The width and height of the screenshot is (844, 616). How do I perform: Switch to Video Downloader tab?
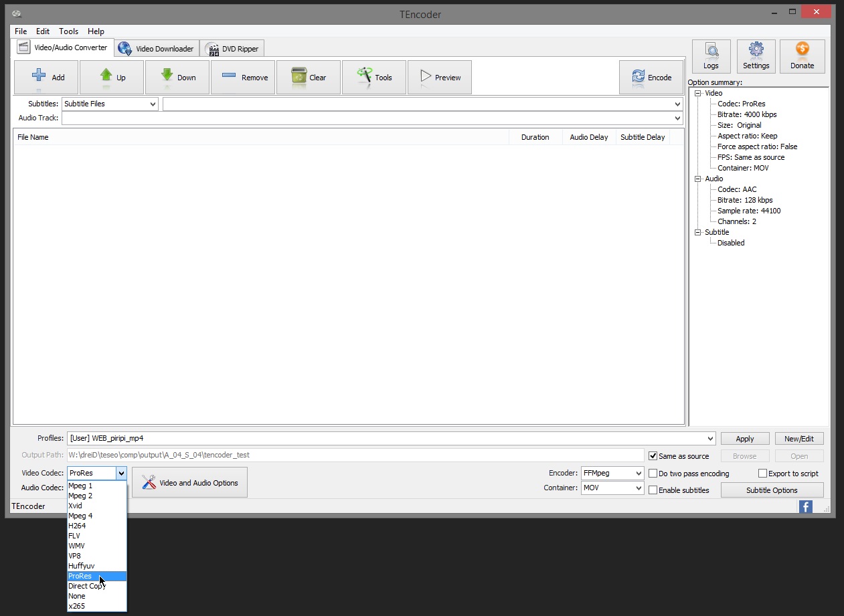coord(157,49)
